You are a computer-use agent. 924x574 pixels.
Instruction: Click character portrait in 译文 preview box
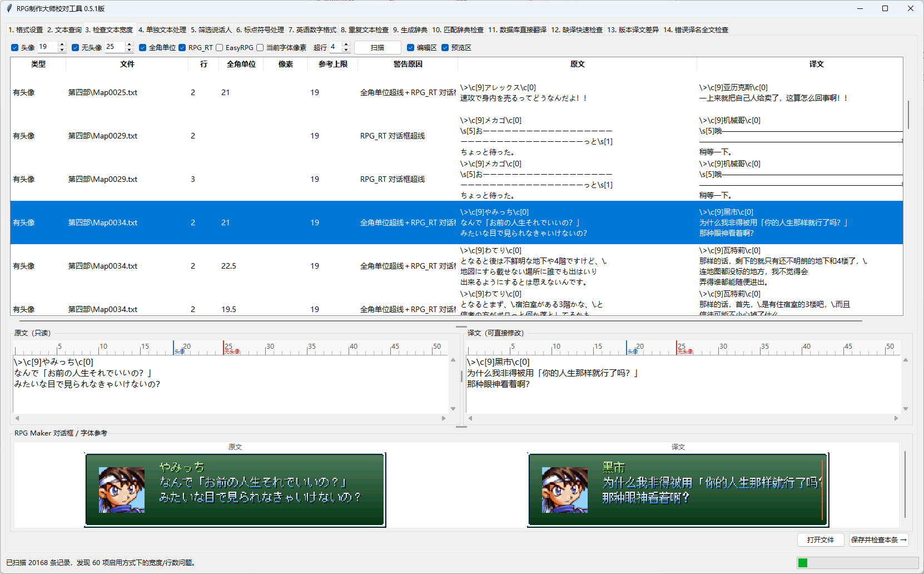pyautogui.click(x=565, y=489)
